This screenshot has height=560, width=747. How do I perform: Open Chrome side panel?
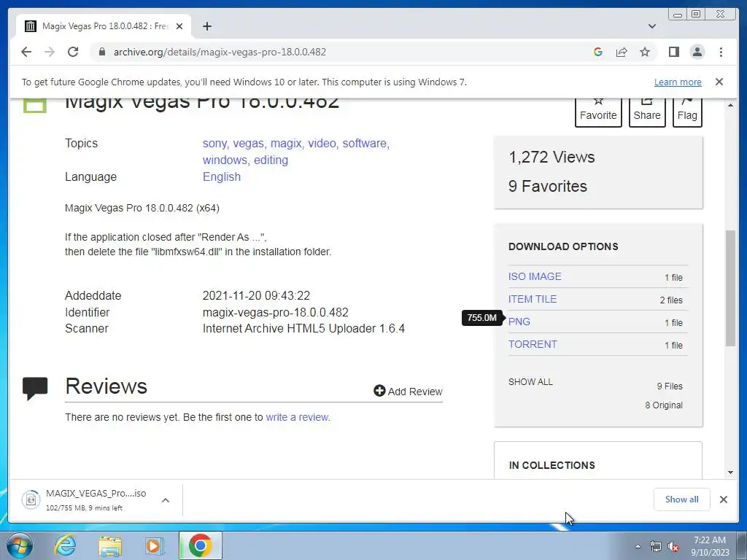673,52
